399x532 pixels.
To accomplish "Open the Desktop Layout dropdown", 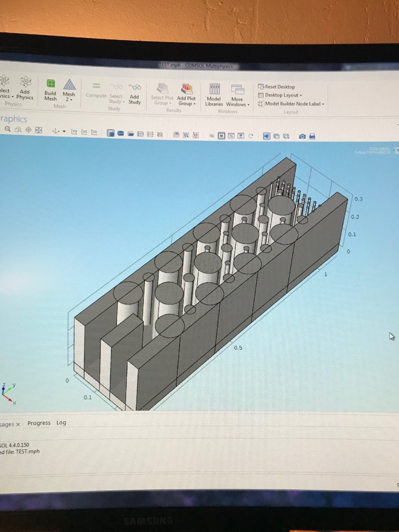I will tap(280, 95).
